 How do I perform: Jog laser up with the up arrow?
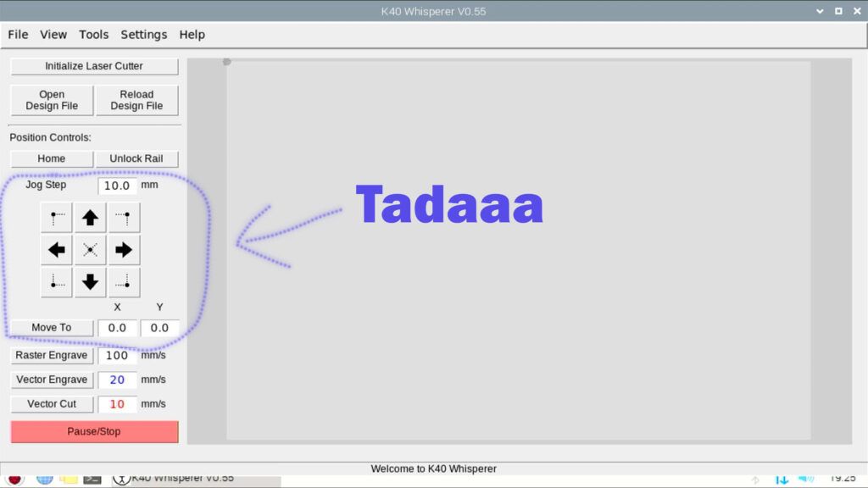pos(90,218)
